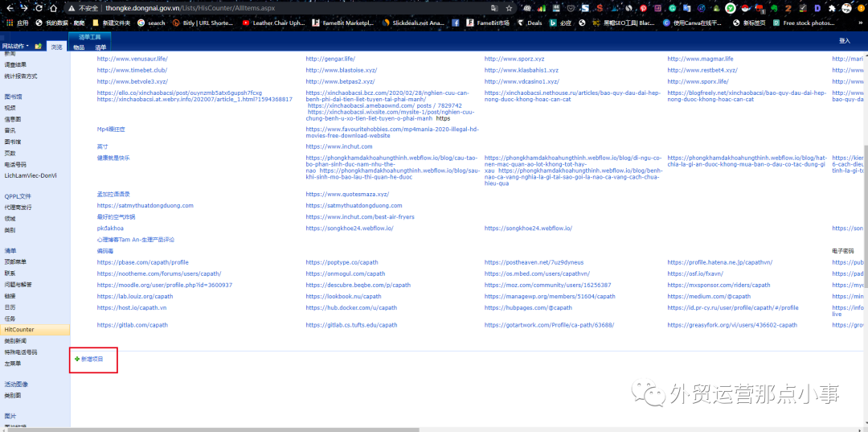Open the Extensions puzzle piece icon
The width and height of the screenshot is (868, 432).
coord(832,8)
